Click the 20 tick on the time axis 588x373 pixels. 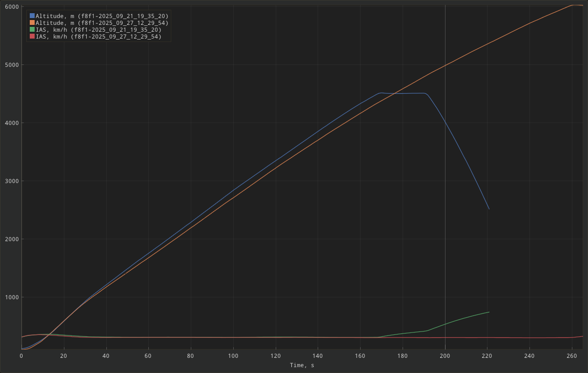tap(63, 356)
